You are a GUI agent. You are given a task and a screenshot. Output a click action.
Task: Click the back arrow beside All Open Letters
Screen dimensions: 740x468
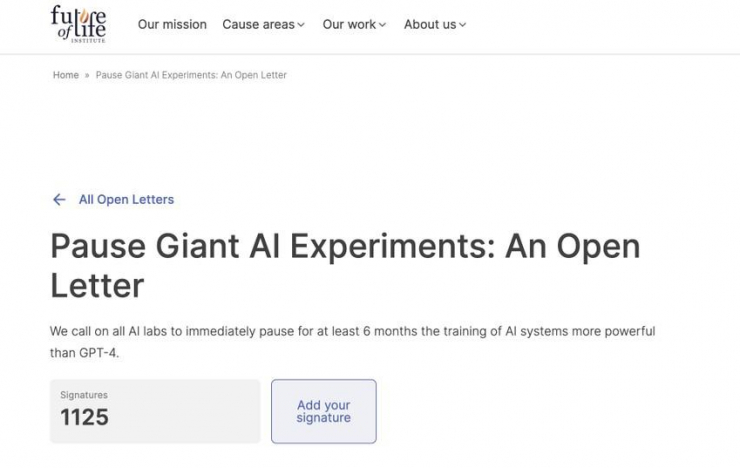click(x=59, y=200)
